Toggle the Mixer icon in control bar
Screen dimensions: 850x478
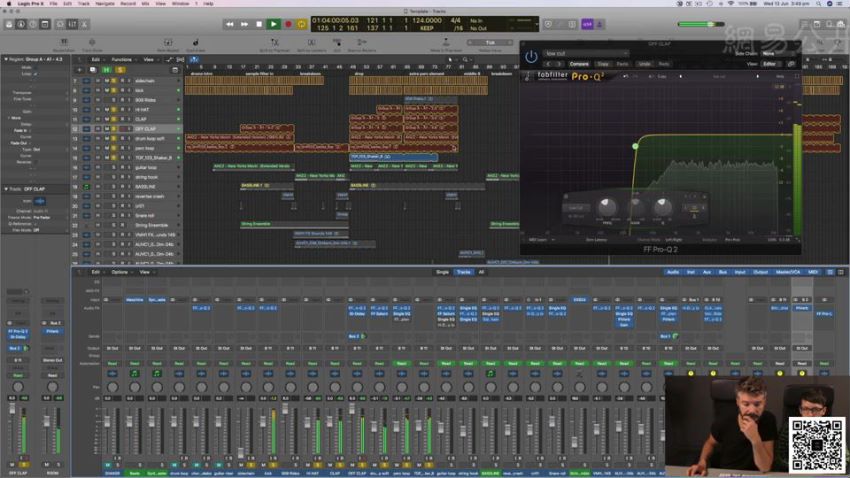[72, 24]
